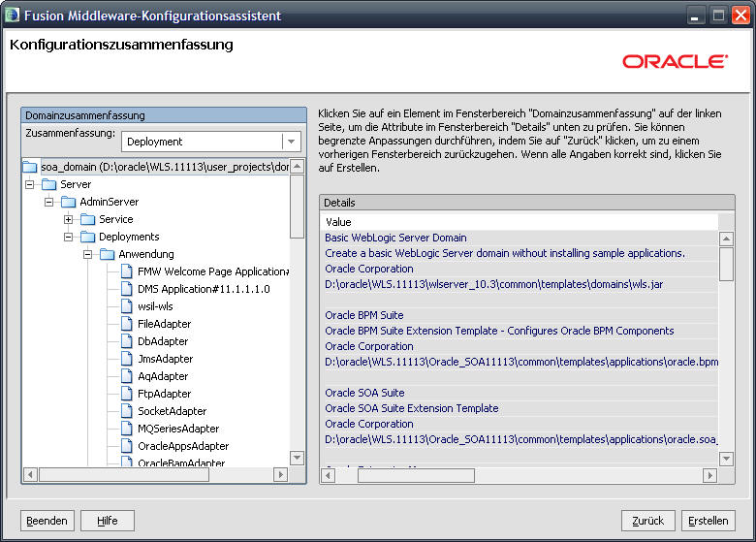Click tree vertical scrollbar down arrow

(x=297, y=457)
